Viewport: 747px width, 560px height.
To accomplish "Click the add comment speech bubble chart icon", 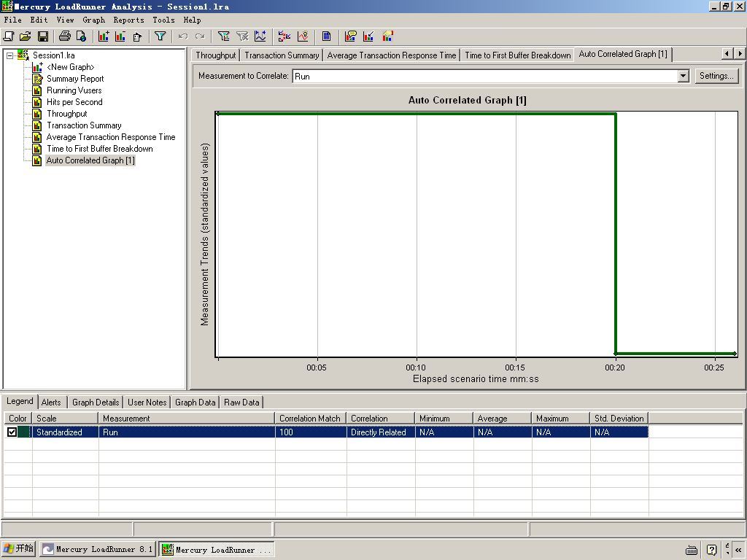I will pyautogui.click(x=351, y=36).
